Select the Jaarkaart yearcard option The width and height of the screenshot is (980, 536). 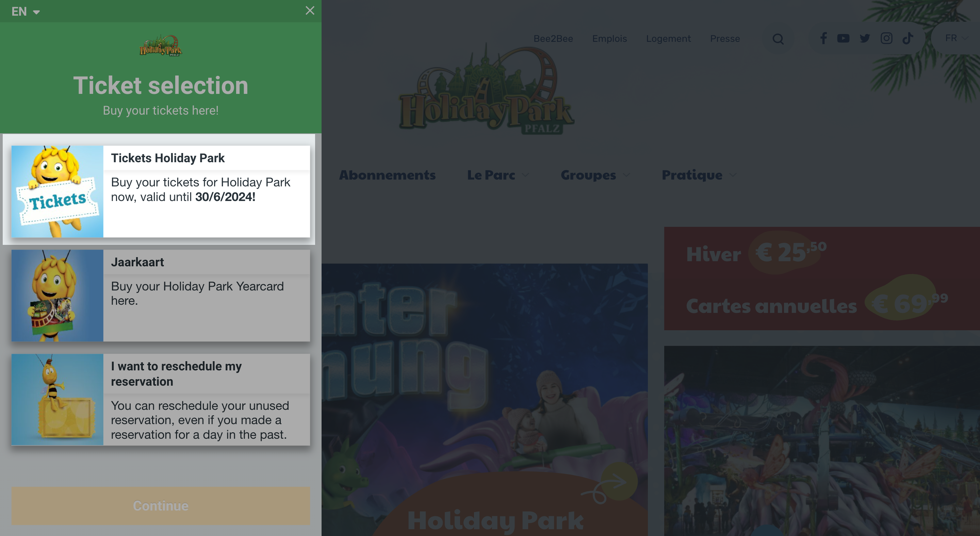coord(161,295)
